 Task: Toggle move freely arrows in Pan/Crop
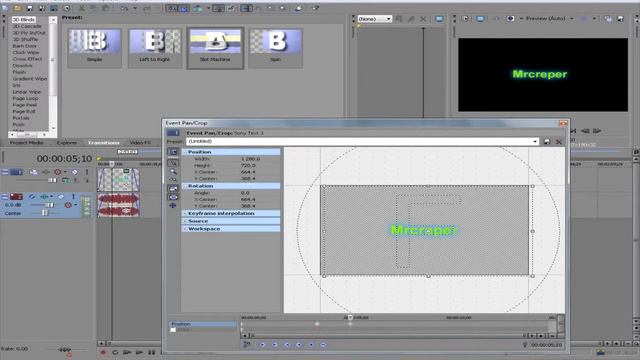click(x=173, y=206)
